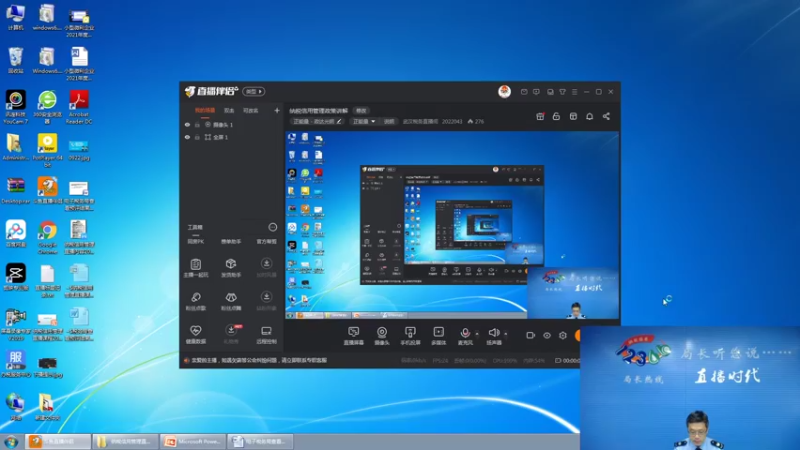Select the 摄像头 1 source row
The image size is (800, 450).
point(232,124)
